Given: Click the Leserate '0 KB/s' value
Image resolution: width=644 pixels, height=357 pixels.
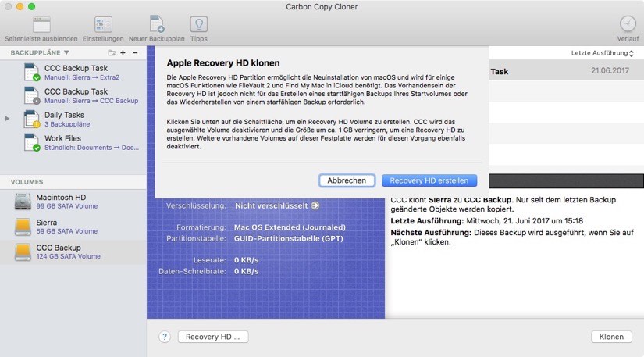Looking at the screenshot, I should (246, 260).
